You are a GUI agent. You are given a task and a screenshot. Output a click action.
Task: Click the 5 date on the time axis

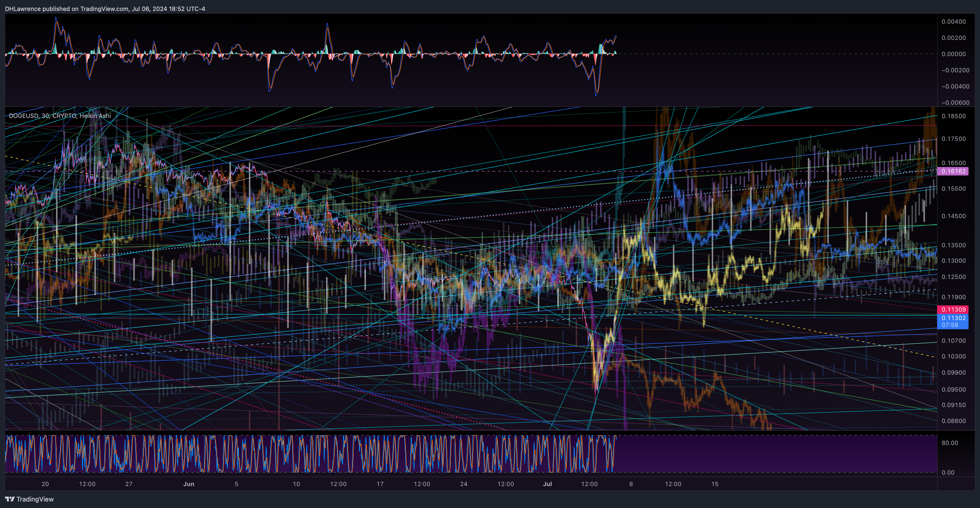point(236,484)
